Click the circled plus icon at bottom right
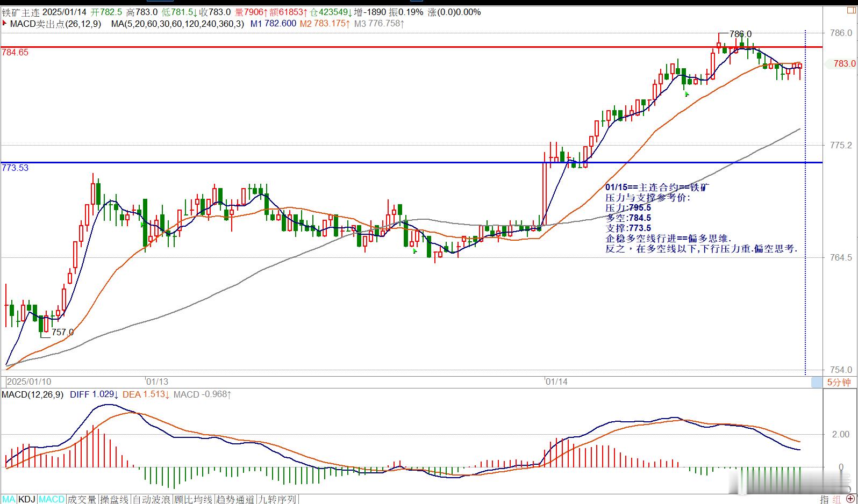 click(x=850, y=499)
